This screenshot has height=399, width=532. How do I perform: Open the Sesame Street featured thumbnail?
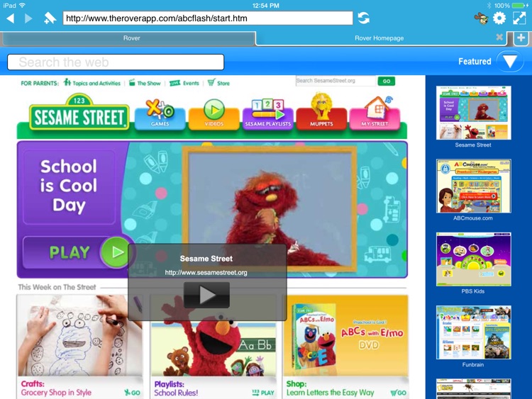473,113
